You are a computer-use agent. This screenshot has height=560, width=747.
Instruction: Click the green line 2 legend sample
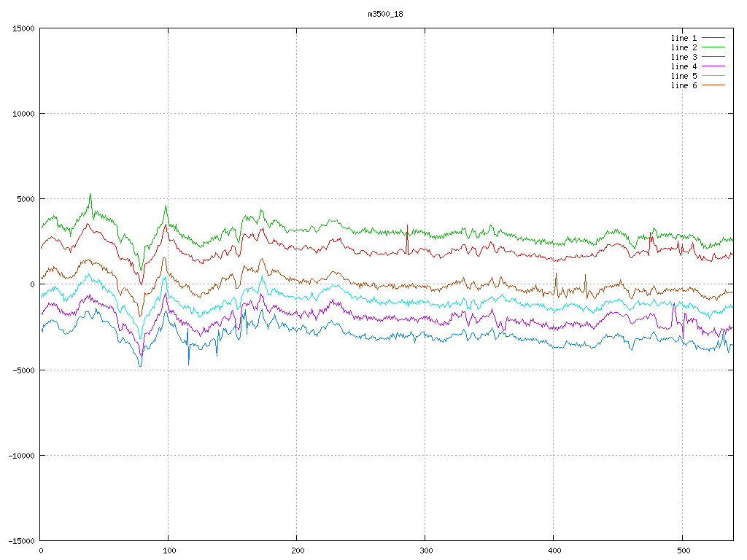click(x=713, y=47)
